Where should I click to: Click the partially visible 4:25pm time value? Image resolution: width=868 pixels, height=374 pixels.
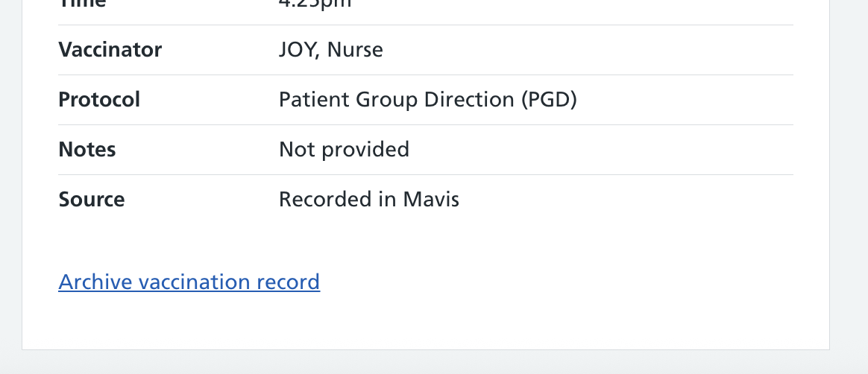click(315, 4)
